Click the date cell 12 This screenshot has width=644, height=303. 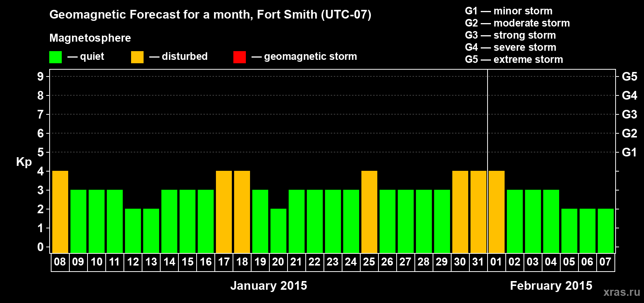pyautogui.click(x=133, y=262)
